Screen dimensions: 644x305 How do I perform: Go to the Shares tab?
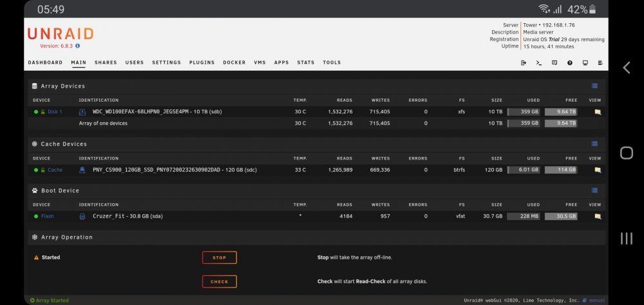tap(106, 63)
